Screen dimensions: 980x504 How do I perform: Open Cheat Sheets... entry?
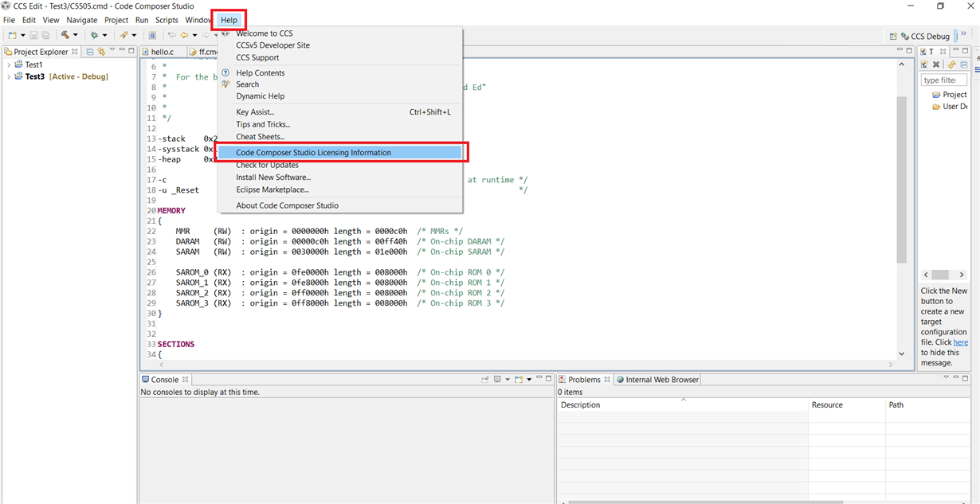pos(340,137)
